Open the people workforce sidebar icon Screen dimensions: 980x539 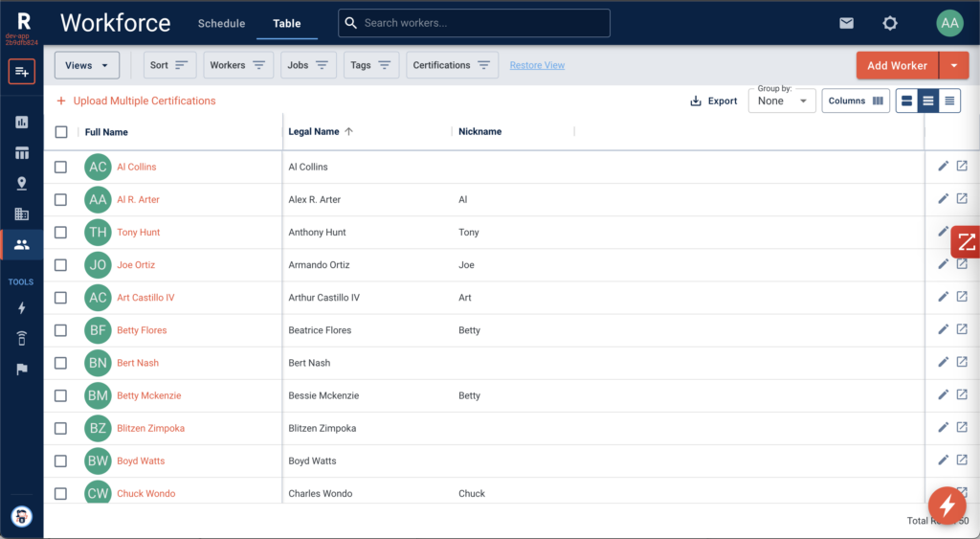[21, 244]
